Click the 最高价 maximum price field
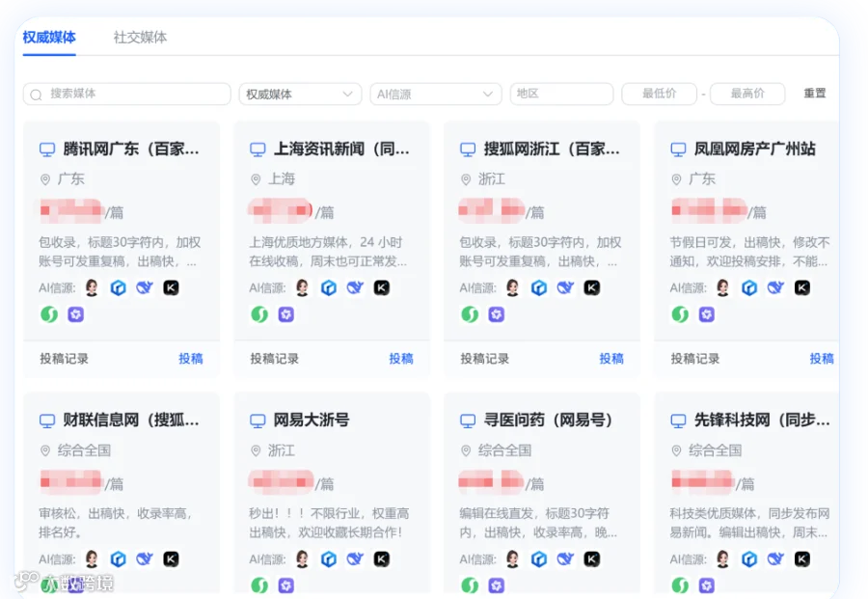The image size is (868, 599). (x=747, y=94)
